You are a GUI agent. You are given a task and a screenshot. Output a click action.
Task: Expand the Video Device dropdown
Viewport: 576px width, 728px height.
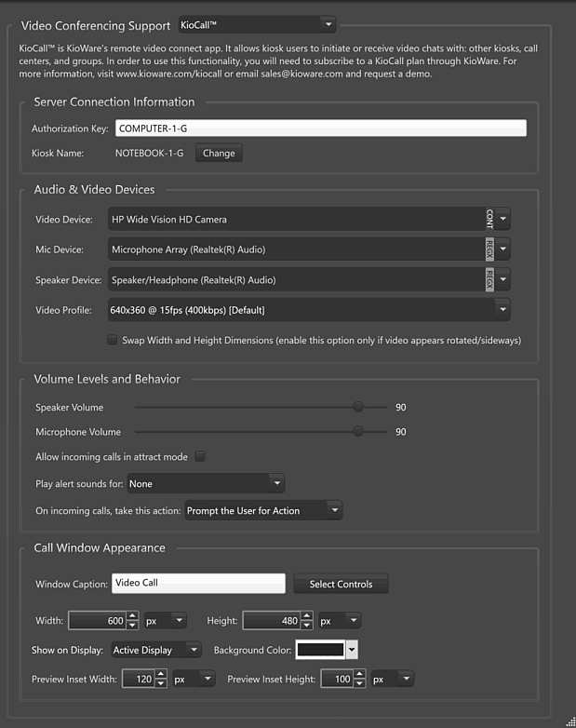pos(502,220)
